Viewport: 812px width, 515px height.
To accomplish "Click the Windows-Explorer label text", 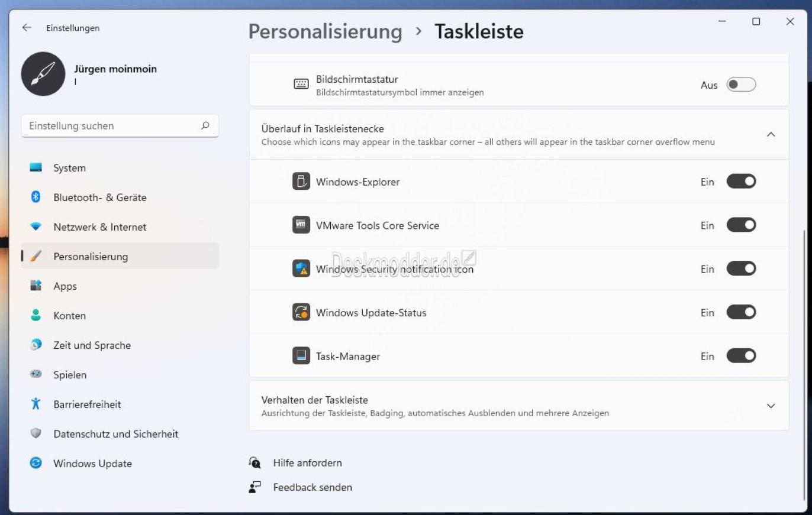I will click(x=357, y=182).
